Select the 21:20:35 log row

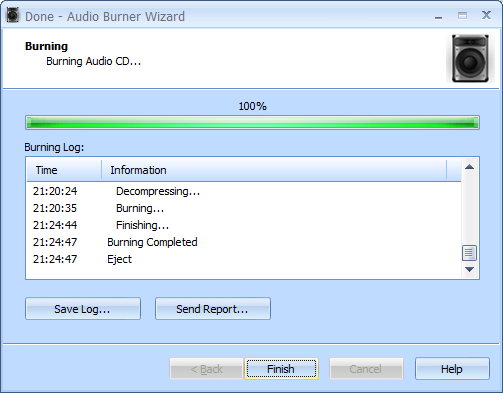tap(244, 208)
